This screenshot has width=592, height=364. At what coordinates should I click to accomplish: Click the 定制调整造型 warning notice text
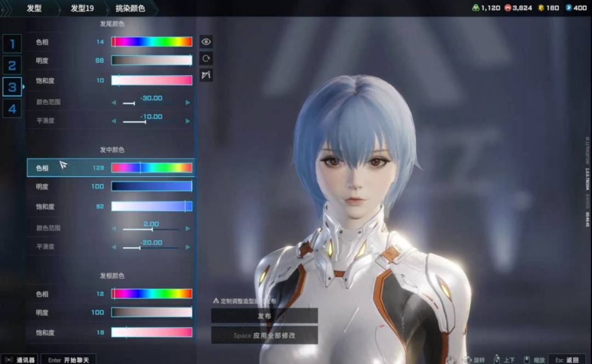click(244, 301)
